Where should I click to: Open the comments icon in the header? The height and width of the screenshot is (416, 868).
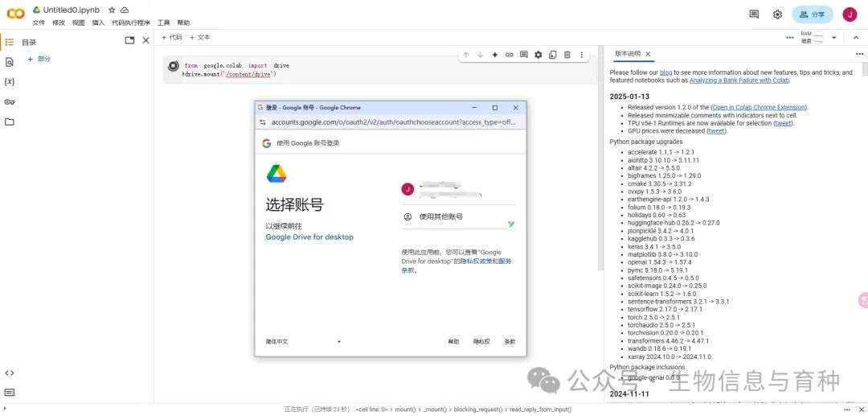754,14
